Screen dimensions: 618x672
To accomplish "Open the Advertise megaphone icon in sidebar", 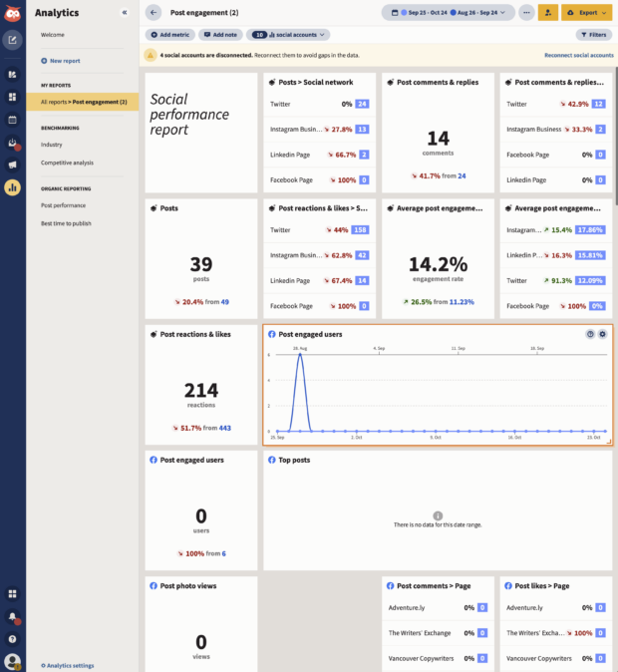I will tap(12, 165).
